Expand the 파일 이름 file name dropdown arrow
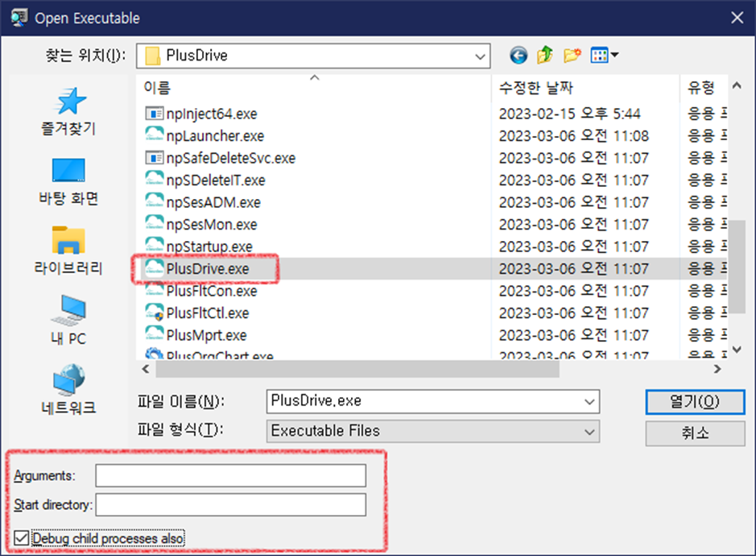 pyautogui.click(x=589, y=401)
